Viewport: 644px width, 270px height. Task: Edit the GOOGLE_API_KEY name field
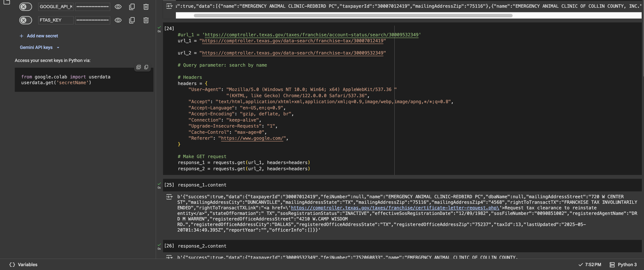coord(56,7)
